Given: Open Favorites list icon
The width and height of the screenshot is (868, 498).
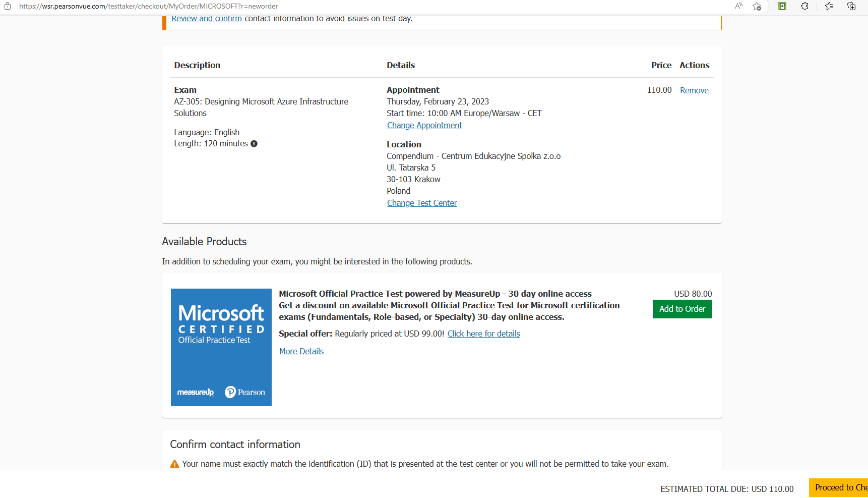Looking at the screenshot, I should 829,6.
